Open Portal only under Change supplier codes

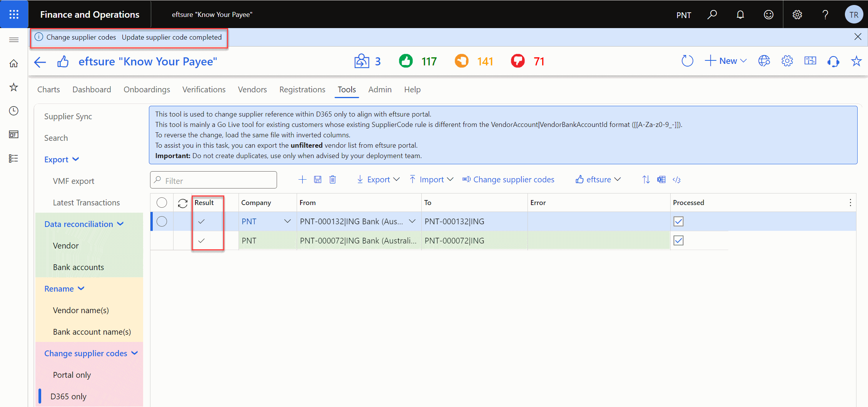tap(72, 375)
